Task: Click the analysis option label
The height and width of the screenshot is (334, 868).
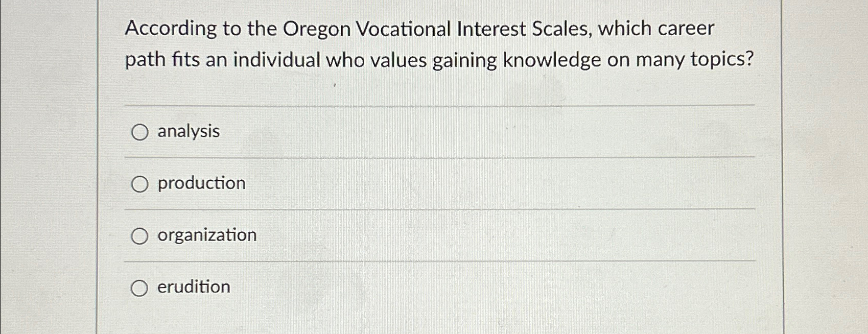Action: tap(187, 132)
